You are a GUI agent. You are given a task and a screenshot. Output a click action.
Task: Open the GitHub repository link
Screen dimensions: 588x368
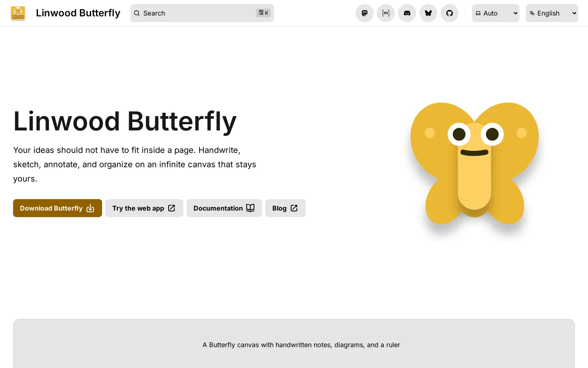[x=450, y=13]
